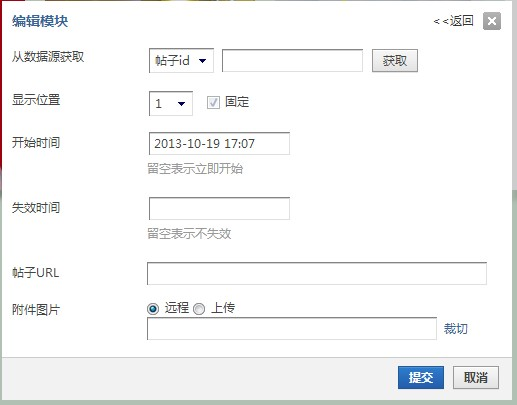Viewport: 517px width, 405px height.
Task: Select the 远程 radio button
Action: 153,309
